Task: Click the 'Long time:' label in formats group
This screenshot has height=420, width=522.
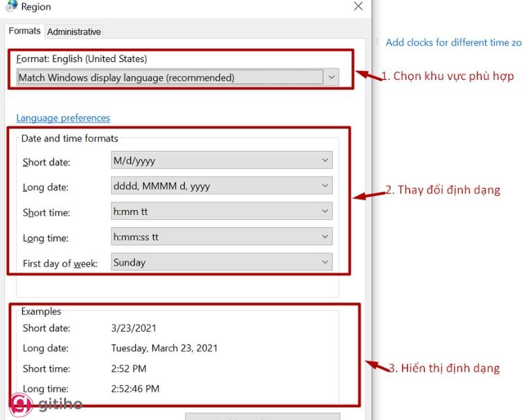Action: (46, 238)
